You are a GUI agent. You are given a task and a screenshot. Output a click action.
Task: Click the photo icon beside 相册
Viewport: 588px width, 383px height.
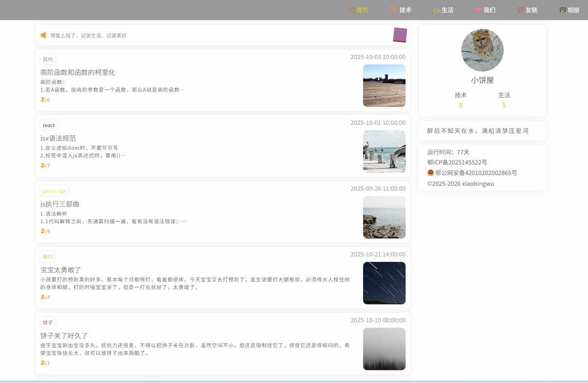[x=563, y=10]
